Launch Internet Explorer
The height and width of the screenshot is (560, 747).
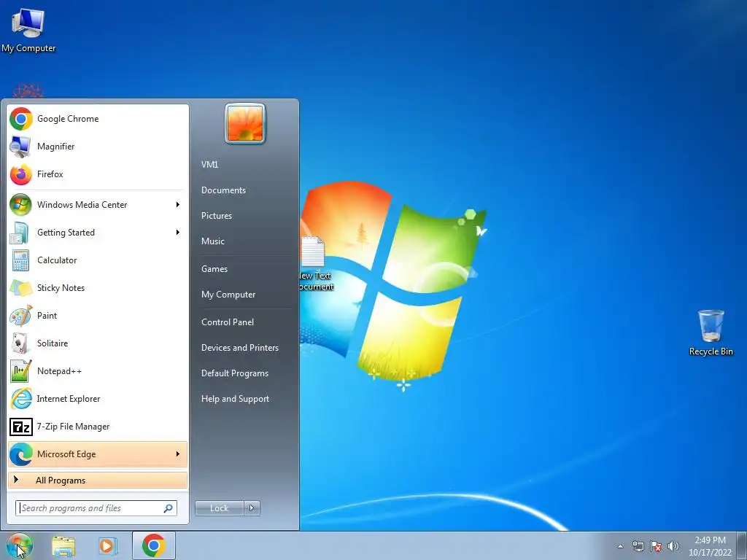click(x=98, y=399)
